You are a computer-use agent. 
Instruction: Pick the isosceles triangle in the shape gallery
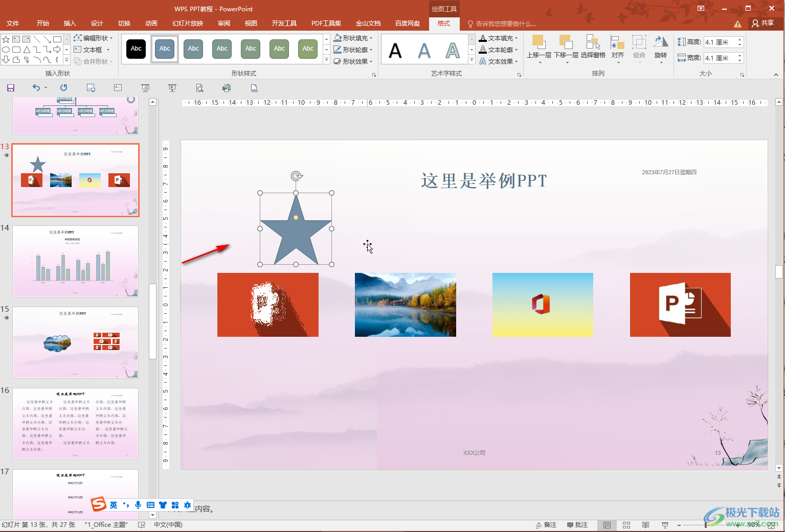click(x=27, y=50)
